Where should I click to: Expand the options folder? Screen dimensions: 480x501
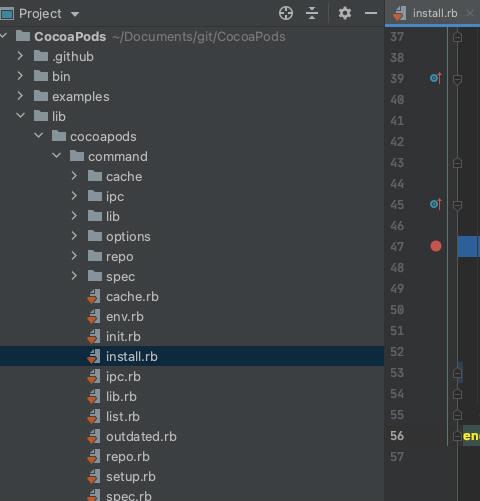point(75,236)
